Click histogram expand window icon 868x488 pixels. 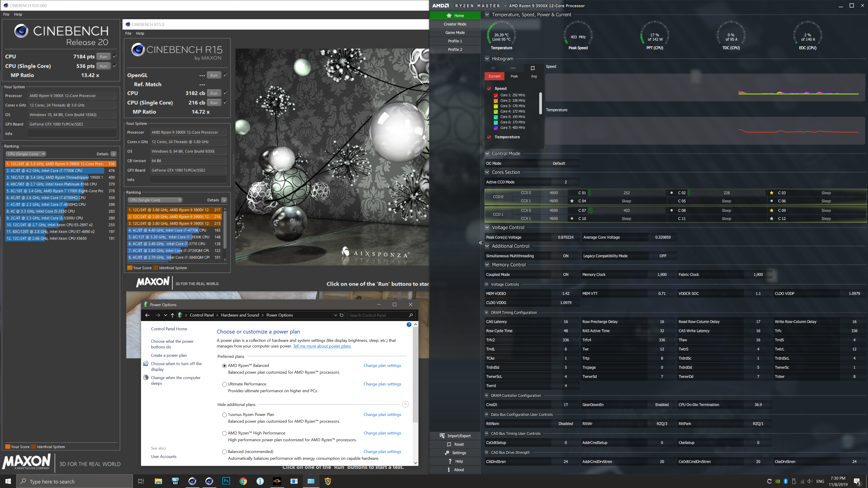coord(533,68)
